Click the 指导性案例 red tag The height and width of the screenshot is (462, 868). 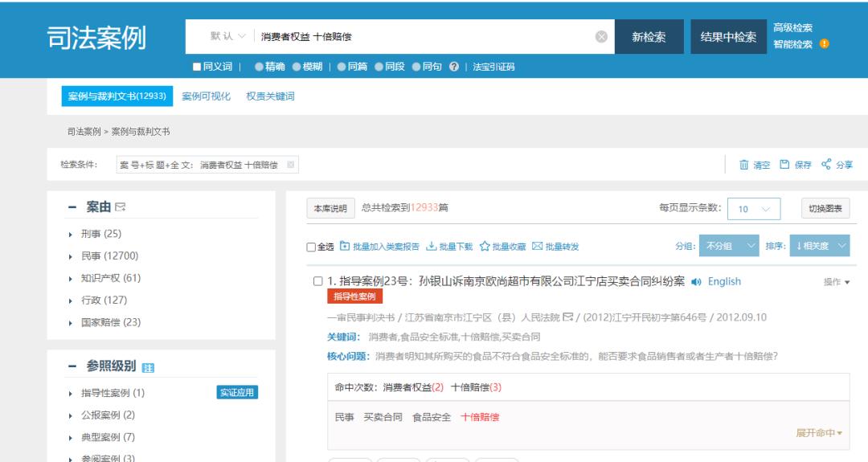point(354,296)
